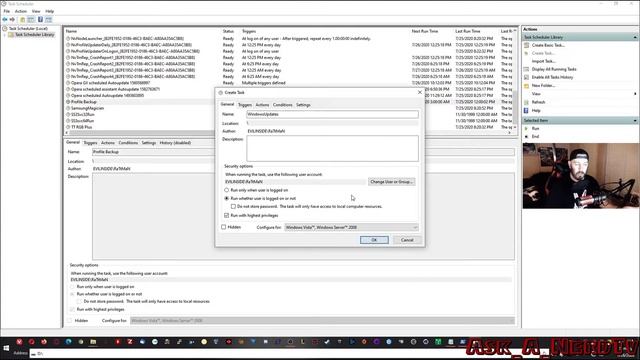This screenshot has width=640, height=360.
Task: Open the 'Configure for' dropdown in Create Task
Action: point(351,227)
